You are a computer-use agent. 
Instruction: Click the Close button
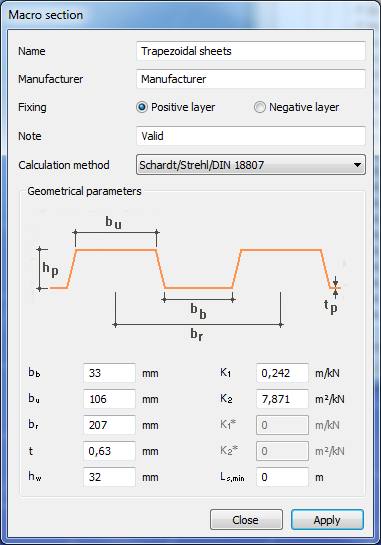[x=246, y=520]
